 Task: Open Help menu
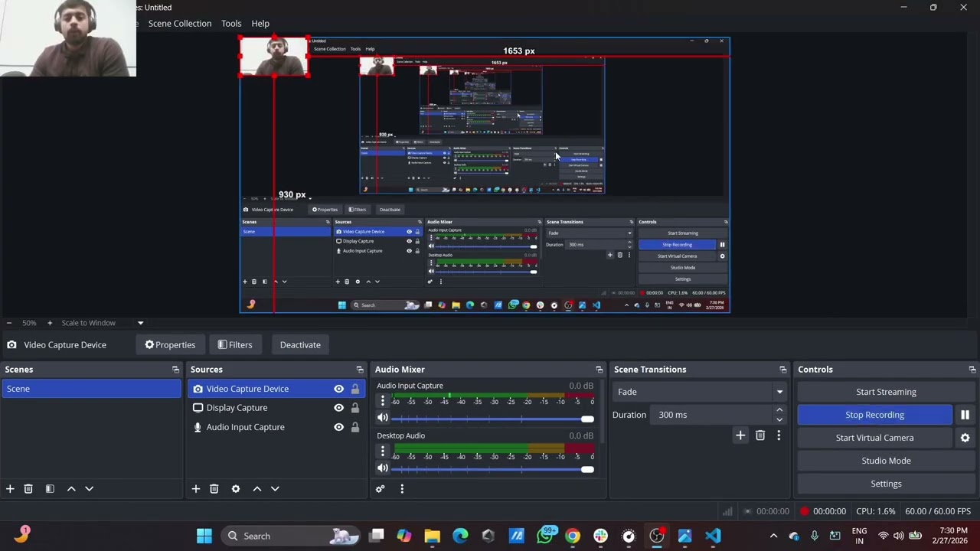pyautogui.click(x=260, y=24)
